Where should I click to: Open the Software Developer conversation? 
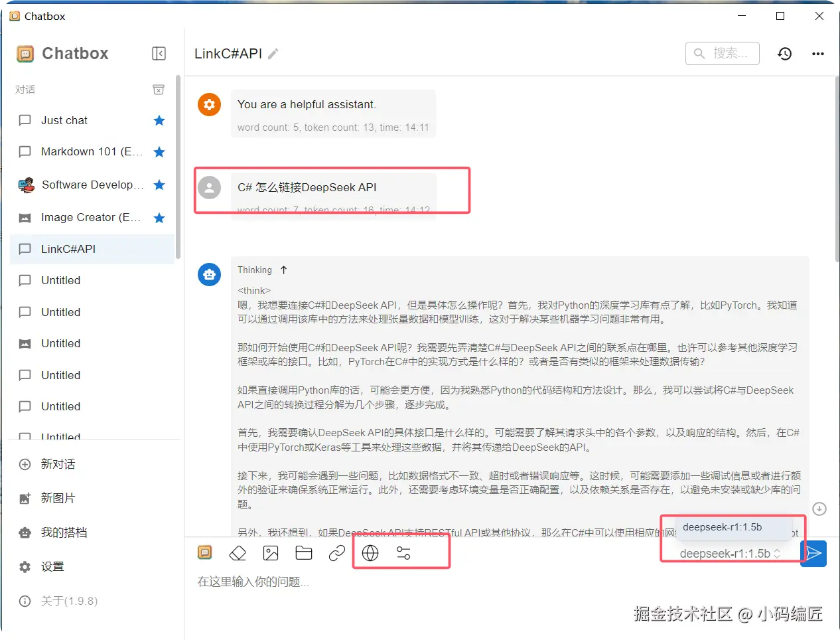tap(92, 185)
